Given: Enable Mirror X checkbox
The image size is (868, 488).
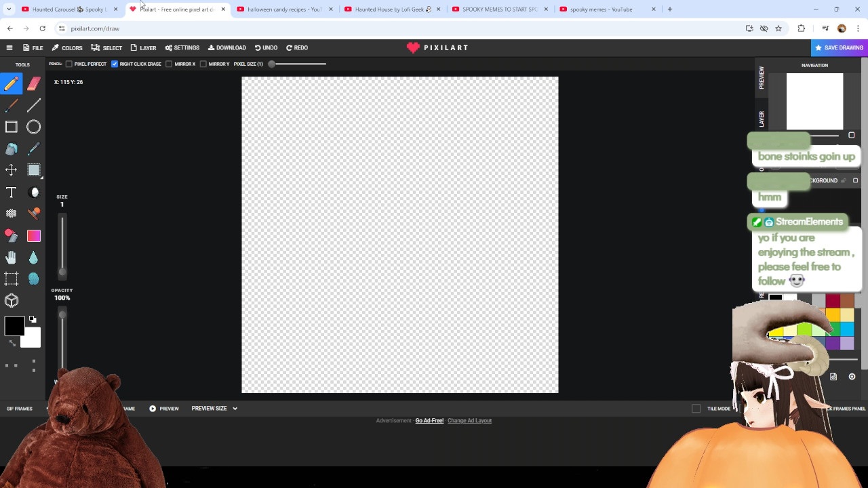Looking at the screenshot, I should [169, 64].
